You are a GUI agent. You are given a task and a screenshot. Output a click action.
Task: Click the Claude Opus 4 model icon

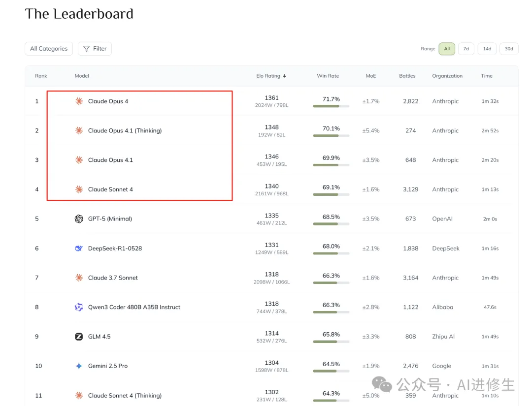click(79, 101)
